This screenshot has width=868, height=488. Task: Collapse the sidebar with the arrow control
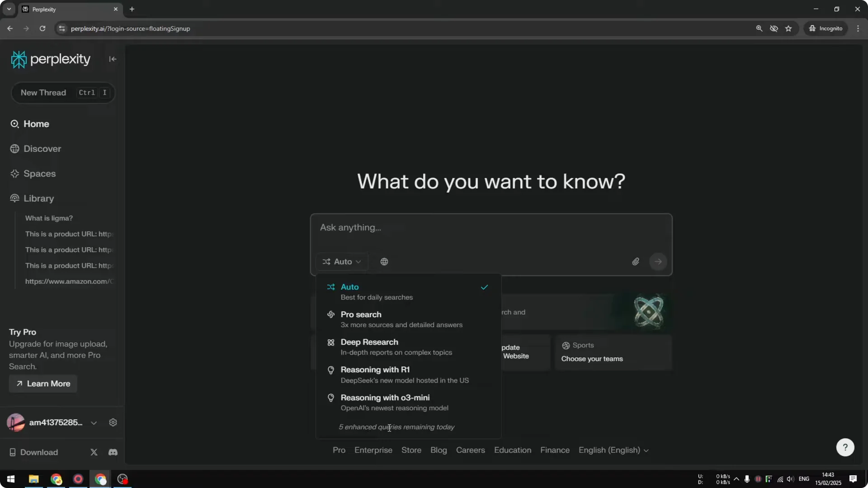click(x=113, y=59)
